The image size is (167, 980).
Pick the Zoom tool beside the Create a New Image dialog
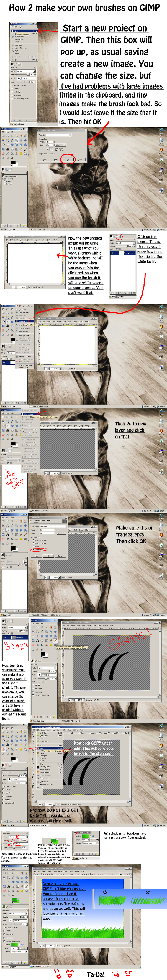pos(17,140)
